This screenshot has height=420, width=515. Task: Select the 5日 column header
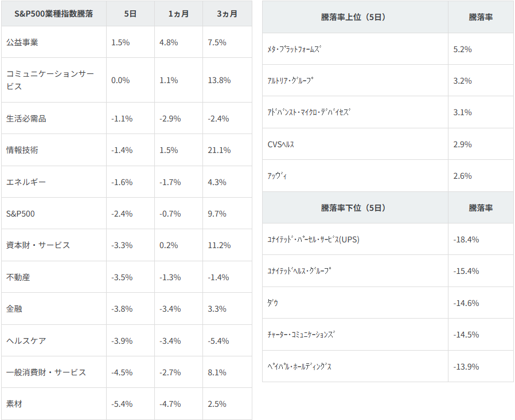pyautogui.click(x=130, y=14)
